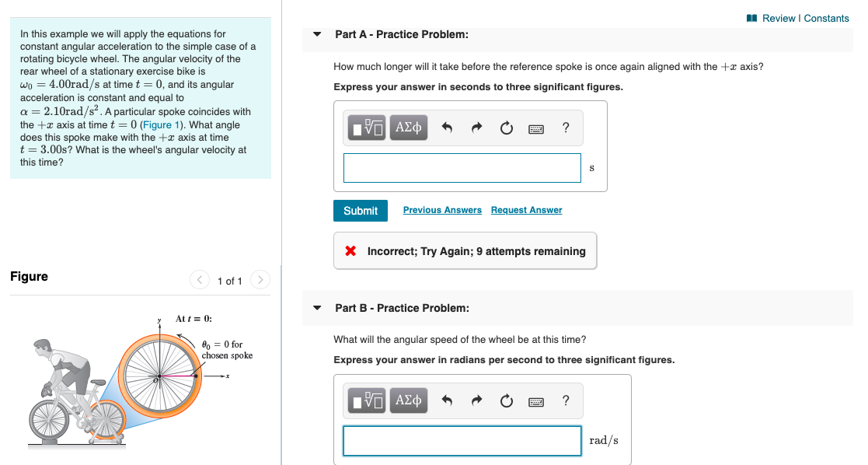Screen dimensions: 868x465
Task: Open Previous Answers for Part A
Action: click(x=441, y=210)
